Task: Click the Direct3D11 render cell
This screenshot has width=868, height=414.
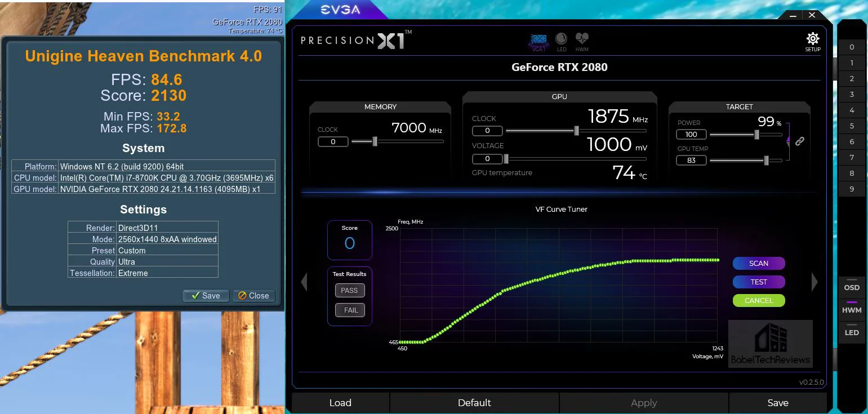Action: pyautogui.click(x=167, y=228)
